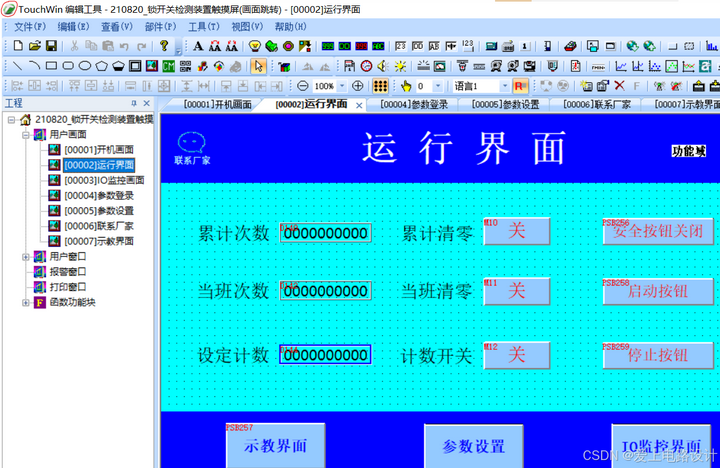Viewport: 720px width, 468px height.
Task: Open the state number 0 dropdown
Action: click(438, 86)
